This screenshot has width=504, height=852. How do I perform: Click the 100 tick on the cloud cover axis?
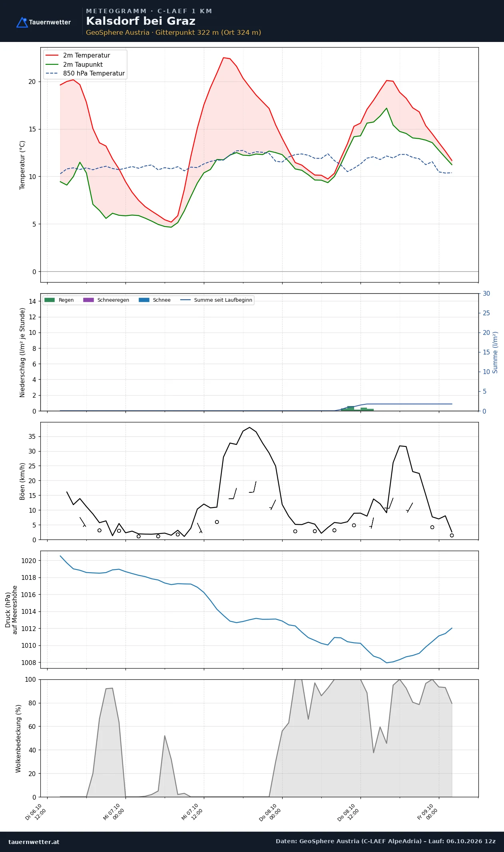(30, 680)
